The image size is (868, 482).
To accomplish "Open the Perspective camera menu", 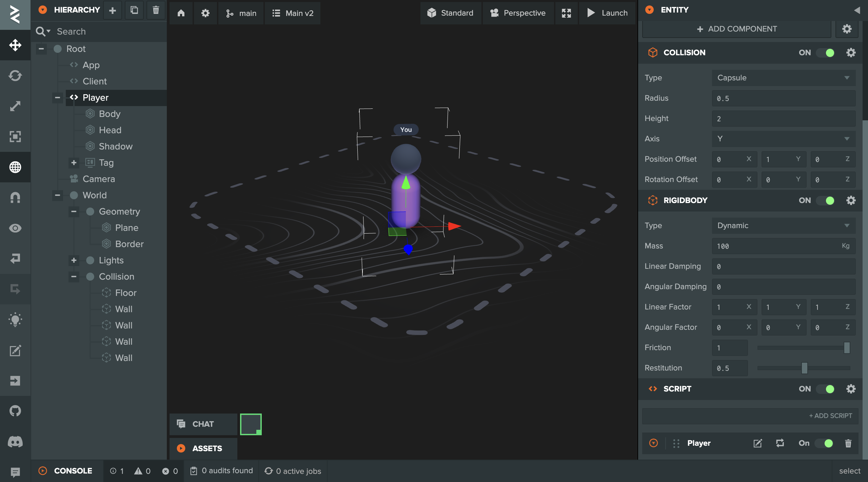I will (518, 13).
